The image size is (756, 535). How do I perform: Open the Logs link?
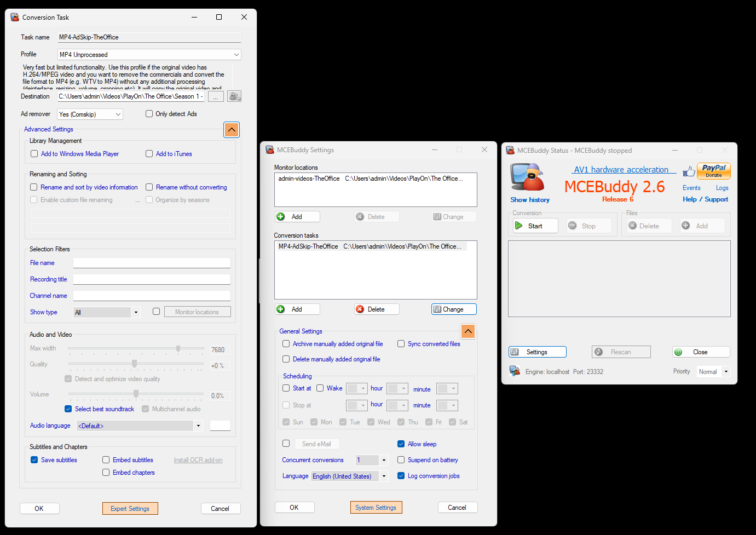[722, 188]
